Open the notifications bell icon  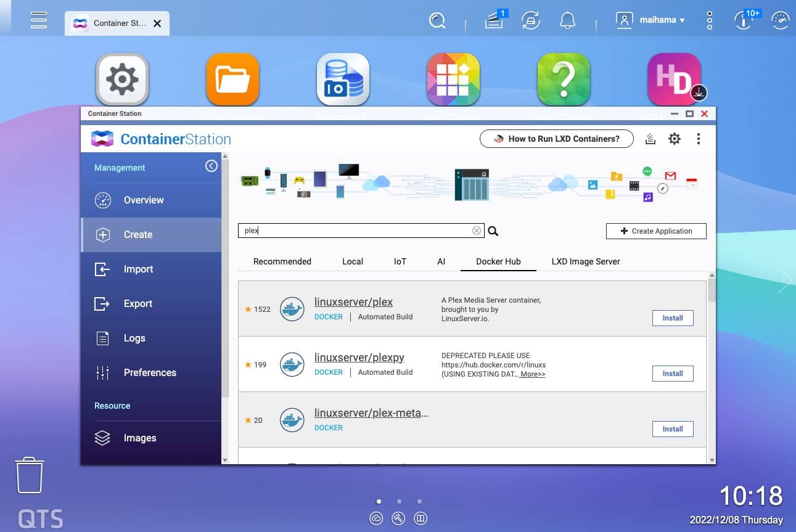(x=567, y=21)
